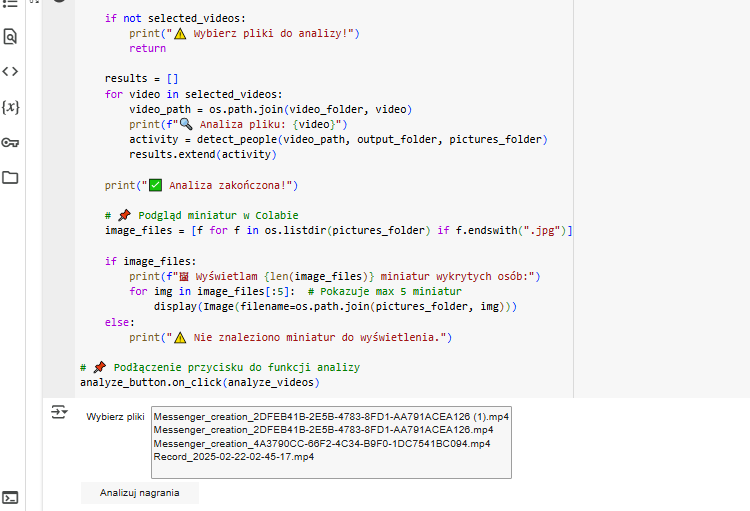This screenshot has width=750, height=511.
Task: Open the secrets key panel
Action: click(10, 142)
